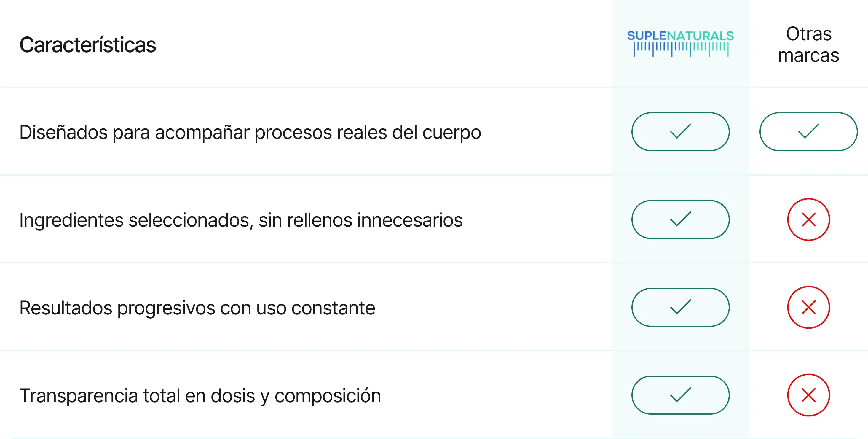Click SupleNaturals checkmark for 'Resultados progresivos' row
Viewport: 868px width, 439px height.
pyautogui.click(x=680, y=307)
